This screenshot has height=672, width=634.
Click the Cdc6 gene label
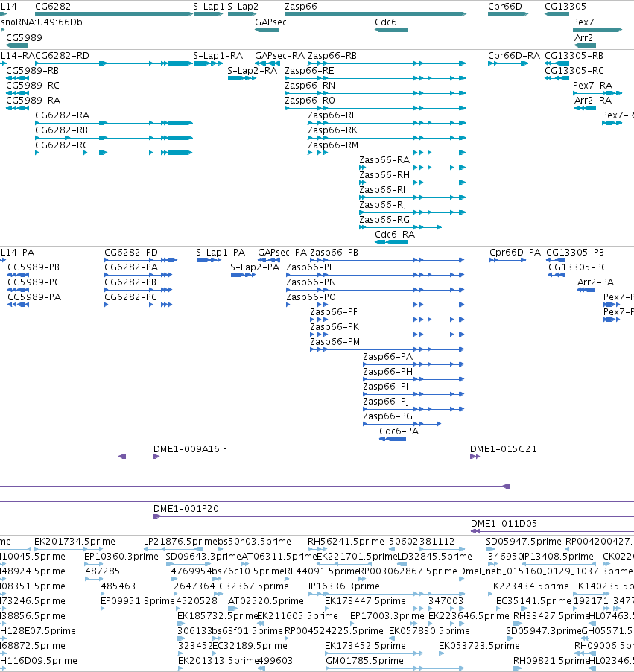coord(386,22)
